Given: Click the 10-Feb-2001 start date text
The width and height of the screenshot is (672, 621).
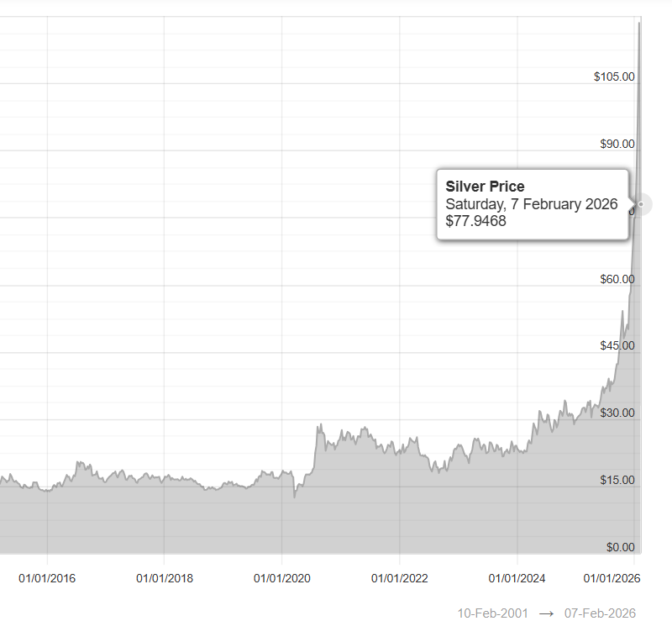Looking at the screenshot, I should pyautogui.click(x=492, y=613).
